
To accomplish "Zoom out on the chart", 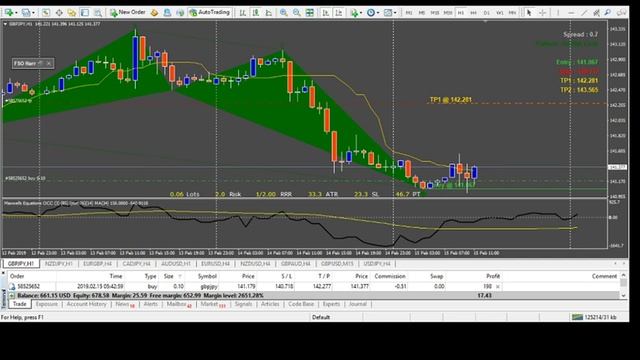I will coord(296,13).
